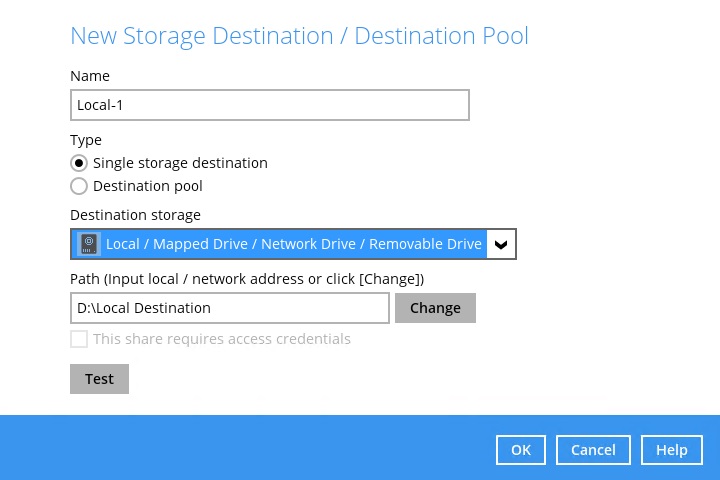The image size is (720, 480).
Task: Confirm with the OK button
Action: pyautogui.click(x=521, y=450)
